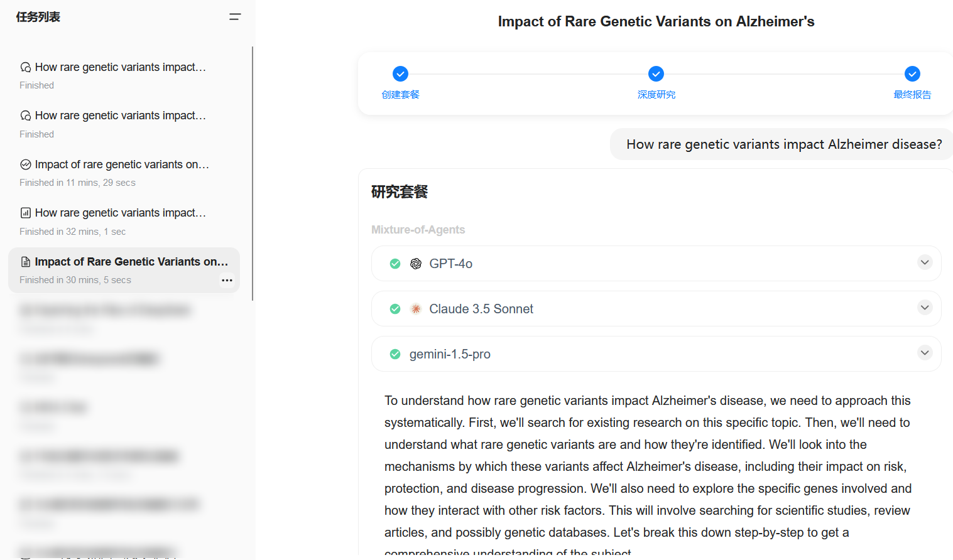Open the second 'How rare genetic variants impact' task
This screenshot has height=560, width=953.
124,124
